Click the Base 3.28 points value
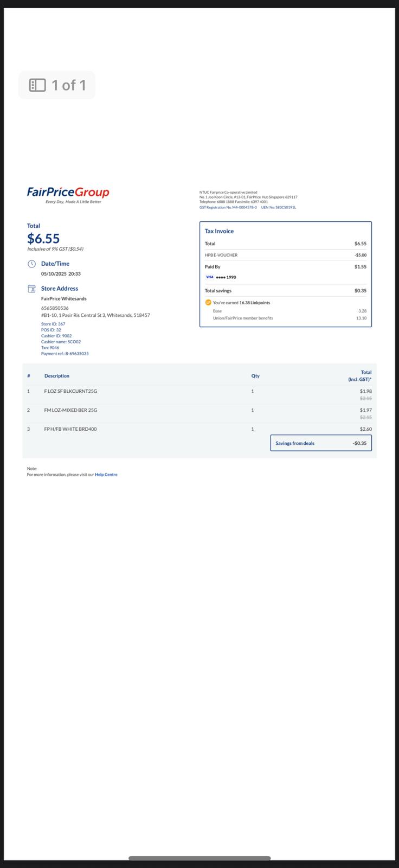Screen dimensions: 399x868 (362, 311)
